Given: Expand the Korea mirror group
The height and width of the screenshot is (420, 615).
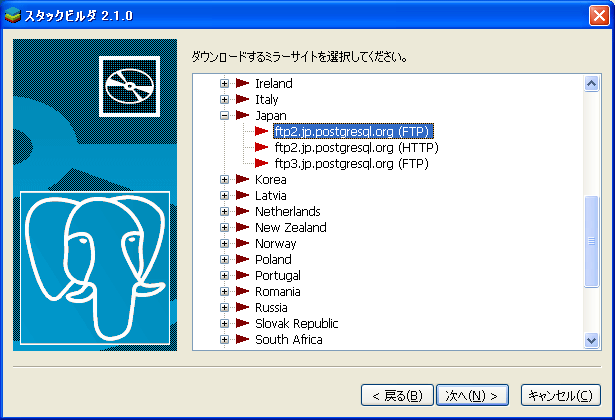Looking at the screenshot, I should (x=224, y=179).
